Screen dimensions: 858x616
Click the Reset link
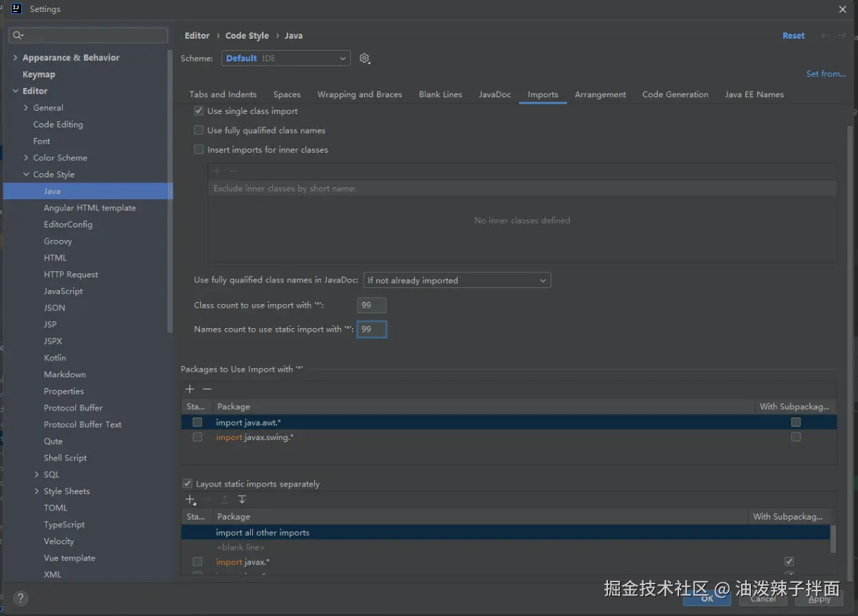(793, 36)
